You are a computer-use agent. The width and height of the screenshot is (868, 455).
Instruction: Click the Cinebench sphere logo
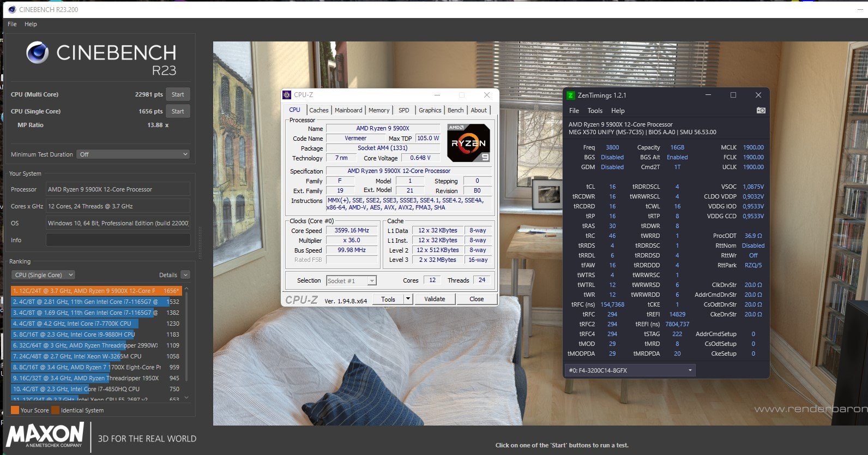pos(38,52)
